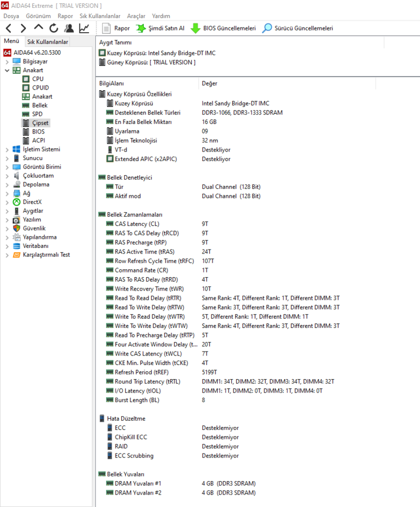Screen dimensions: 420x507
Task: Select the SPD memory icon
Action: (26, 114)
